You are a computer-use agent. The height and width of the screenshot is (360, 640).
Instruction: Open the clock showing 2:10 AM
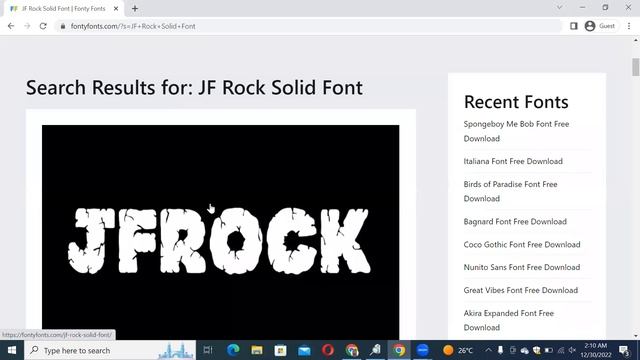(596, 350)
